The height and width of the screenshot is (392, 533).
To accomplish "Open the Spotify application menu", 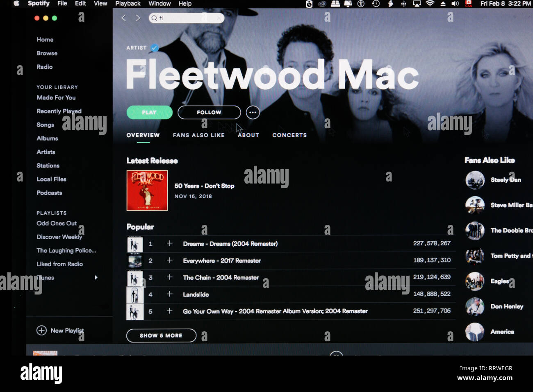I will click(x=39, y=3).
